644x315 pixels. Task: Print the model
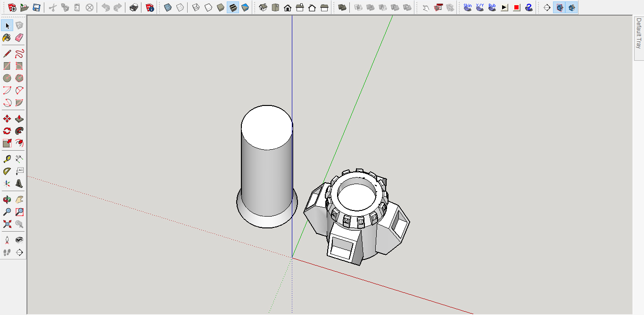click(x=134, y=8)
